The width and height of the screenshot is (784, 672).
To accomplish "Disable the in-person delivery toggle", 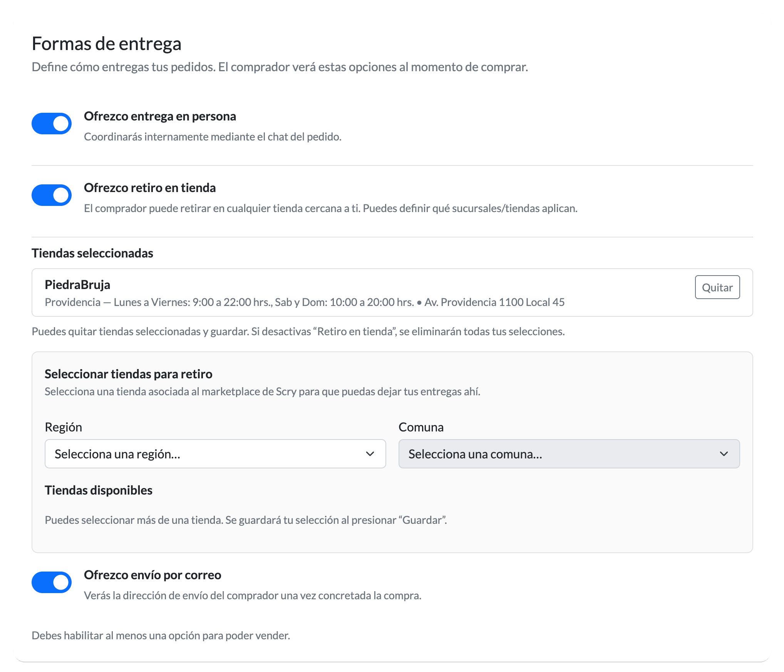I will point(52,124).
